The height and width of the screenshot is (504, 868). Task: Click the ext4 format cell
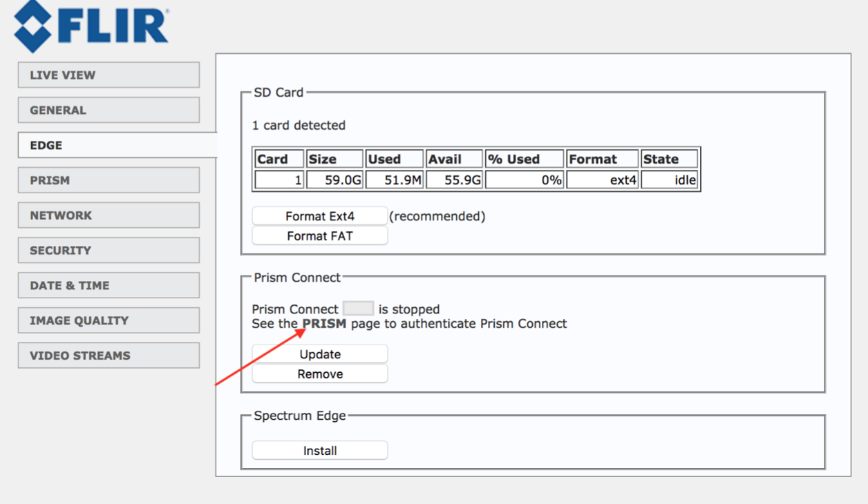point(602,180)
